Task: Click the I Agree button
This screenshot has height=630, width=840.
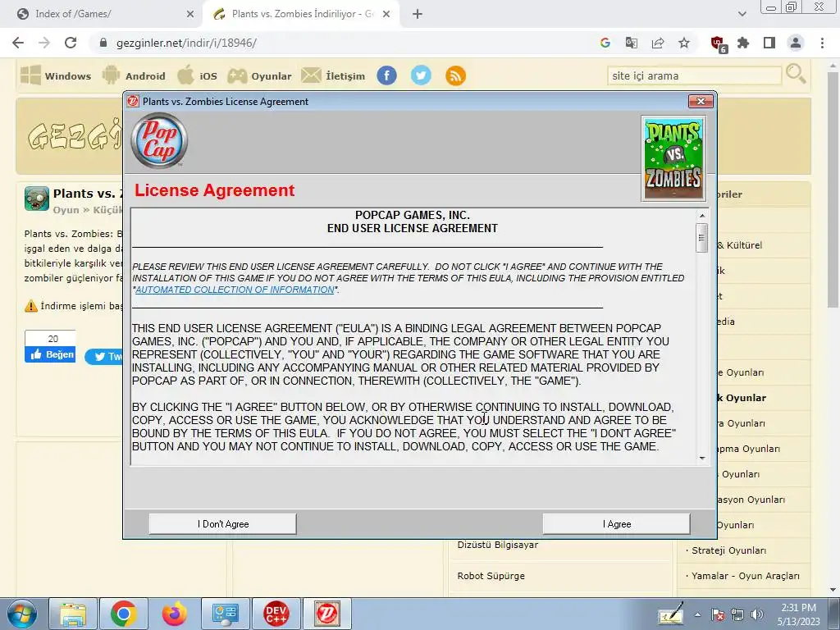Action: (x=616, y=524)
